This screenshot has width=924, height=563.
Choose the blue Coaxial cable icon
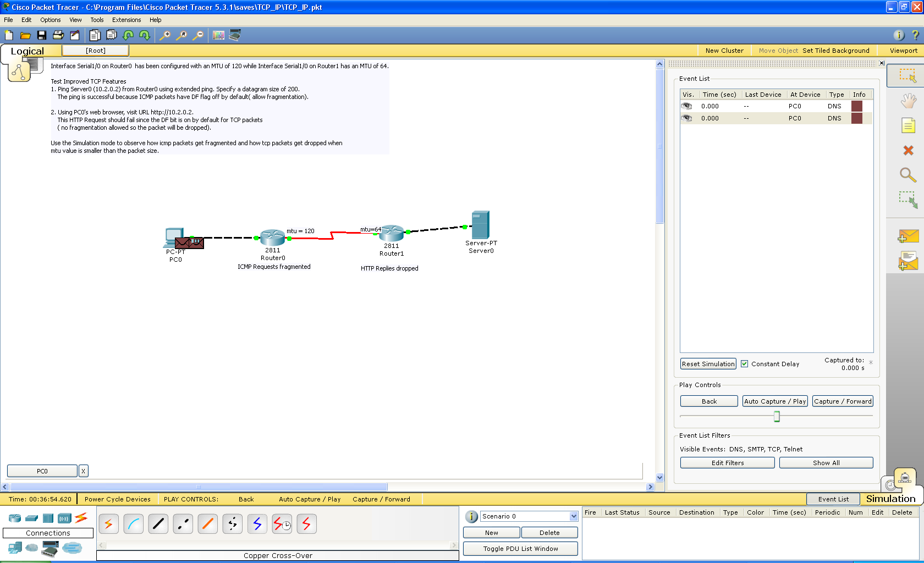pyautogui.click(x=257, y=524)
